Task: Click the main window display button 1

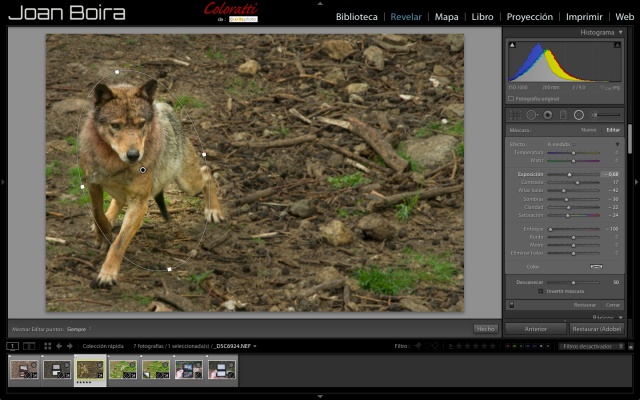Action: point(13,346)
